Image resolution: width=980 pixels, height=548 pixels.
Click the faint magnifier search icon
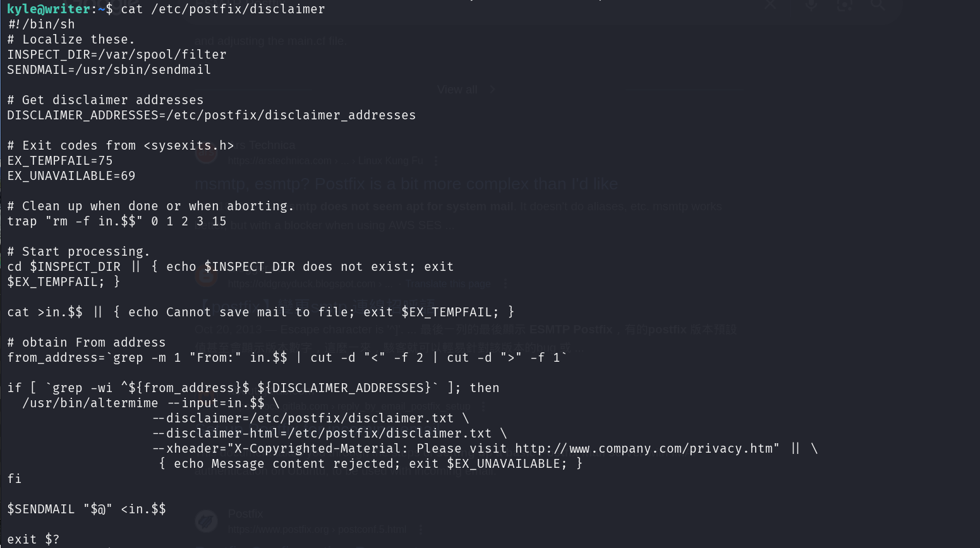click(x=877, y=4)
